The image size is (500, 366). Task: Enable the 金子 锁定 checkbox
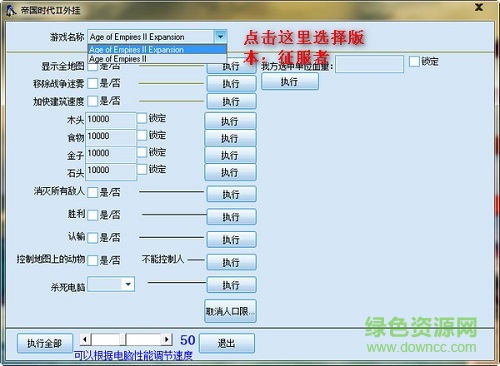pyautogui.click(x=142, y=152)
